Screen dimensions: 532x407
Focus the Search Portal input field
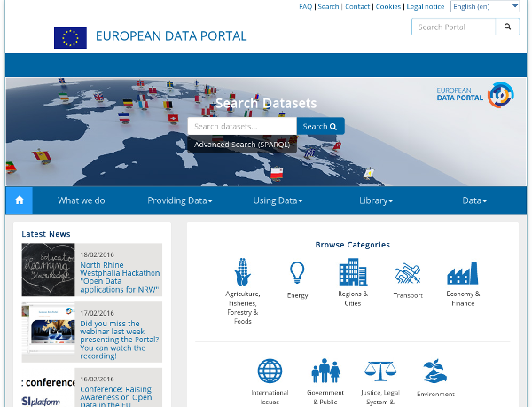454,27
